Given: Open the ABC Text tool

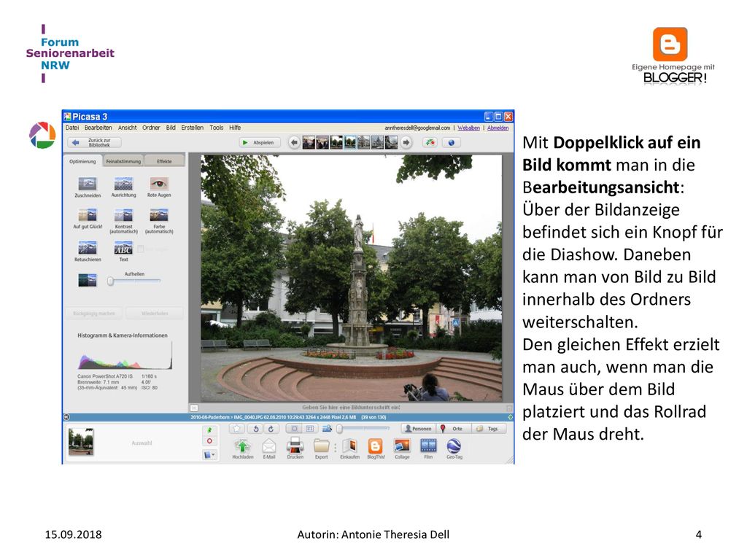Looking at the screenshot, I should [x=123, y=248].
